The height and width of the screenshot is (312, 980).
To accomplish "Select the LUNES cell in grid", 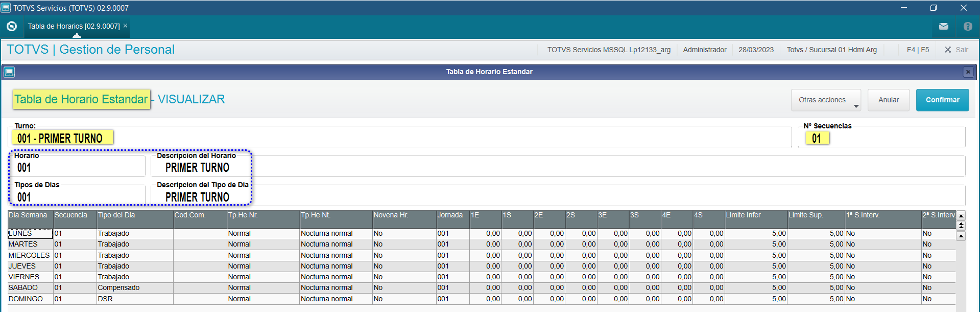I will click(x=30, y=234).
